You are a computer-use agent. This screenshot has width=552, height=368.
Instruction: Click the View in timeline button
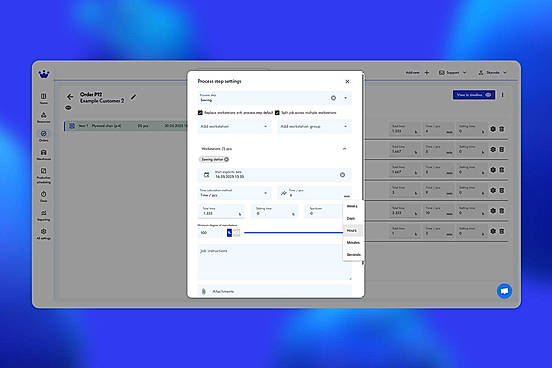pyautogui.click(x=473, y=95)
